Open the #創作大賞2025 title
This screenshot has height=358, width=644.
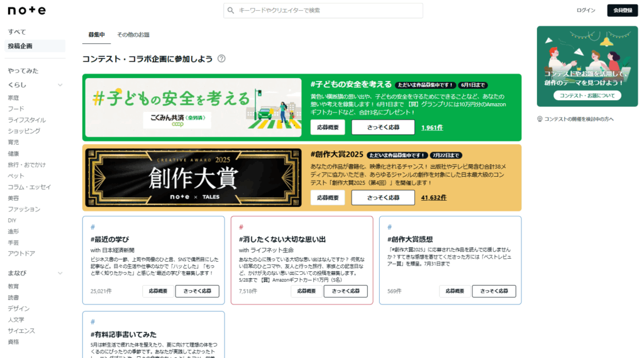tap(337, 155)
